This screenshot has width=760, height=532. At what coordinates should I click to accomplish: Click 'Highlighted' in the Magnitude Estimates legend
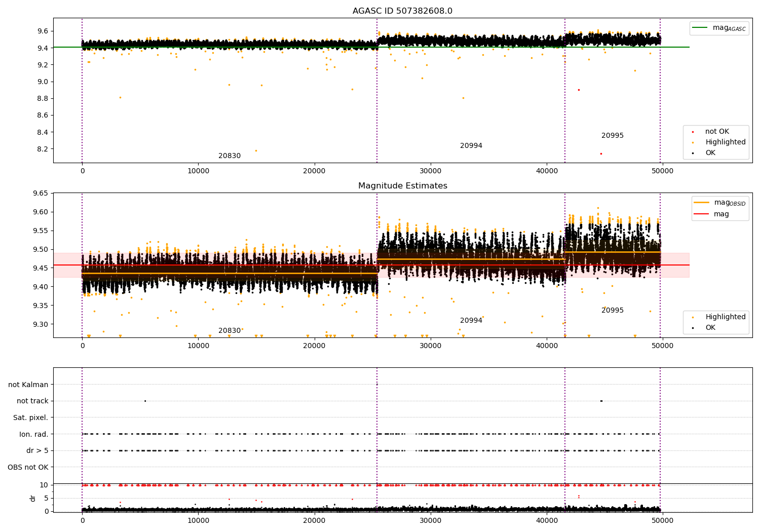(x=725, y=317)
